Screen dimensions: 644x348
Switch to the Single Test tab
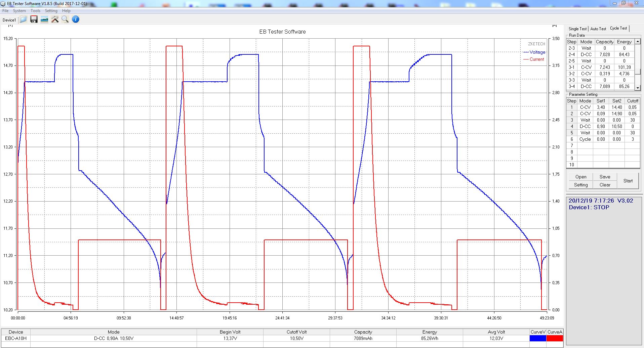(577, 29)
